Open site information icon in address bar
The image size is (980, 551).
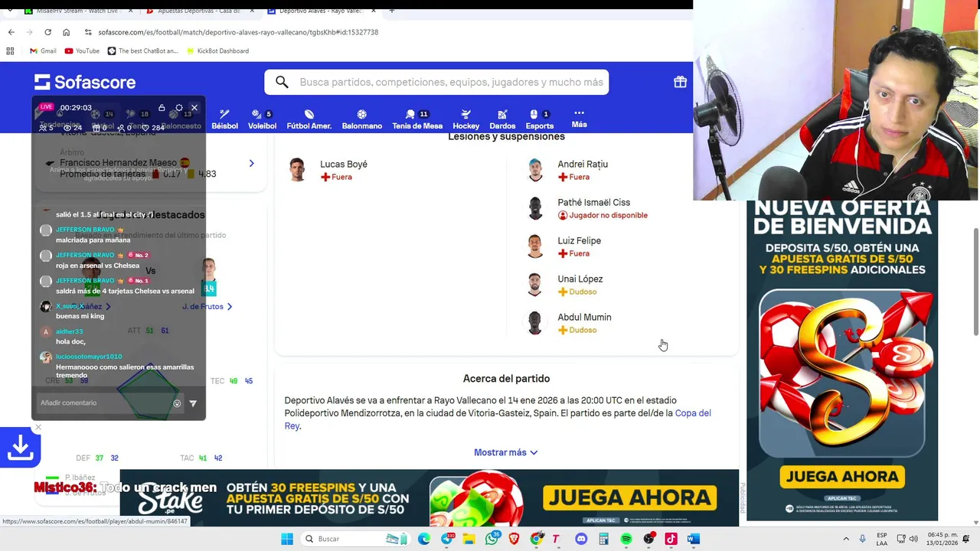[x=88, y=32]
